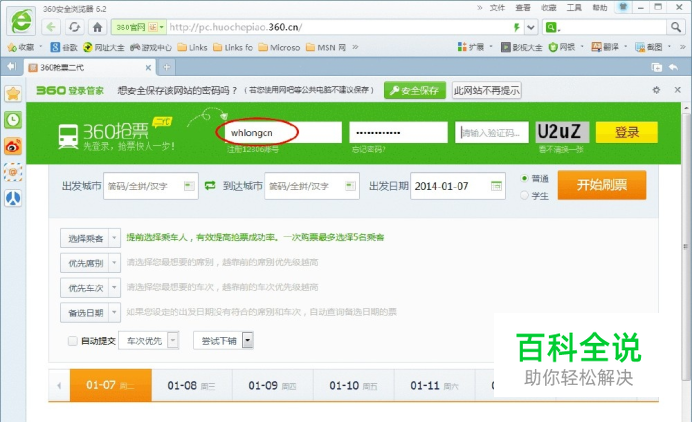Open the 翻译 translate toolbar item
This screenshot has width=692, height=422.
click(x=609, y=47)
